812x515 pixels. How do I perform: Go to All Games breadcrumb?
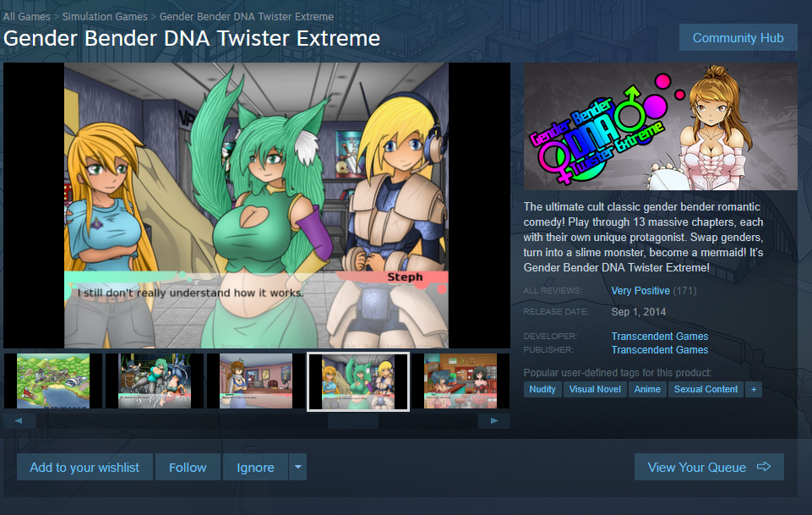coord(27,17)
